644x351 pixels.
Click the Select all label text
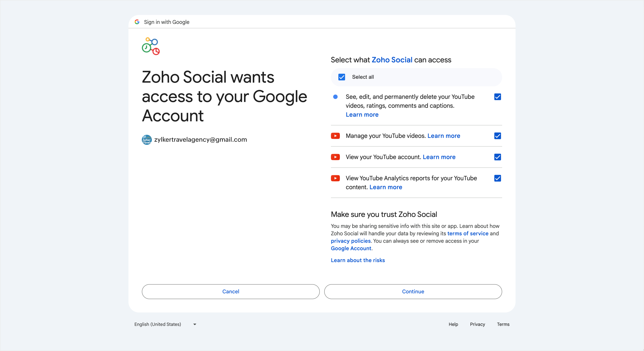coord(363,77)
